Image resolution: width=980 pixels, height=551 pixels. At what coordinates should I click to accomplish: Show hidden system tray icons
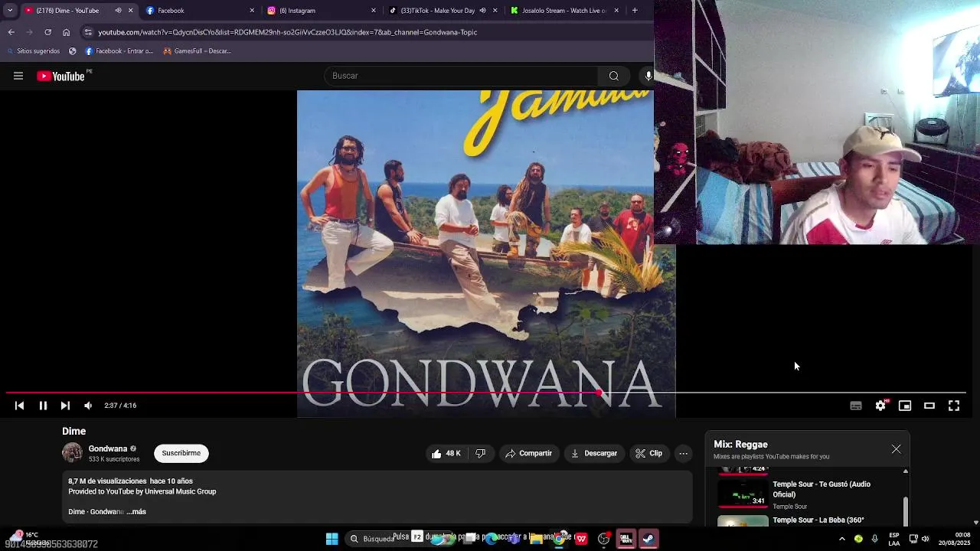click(x=842, y=539)
